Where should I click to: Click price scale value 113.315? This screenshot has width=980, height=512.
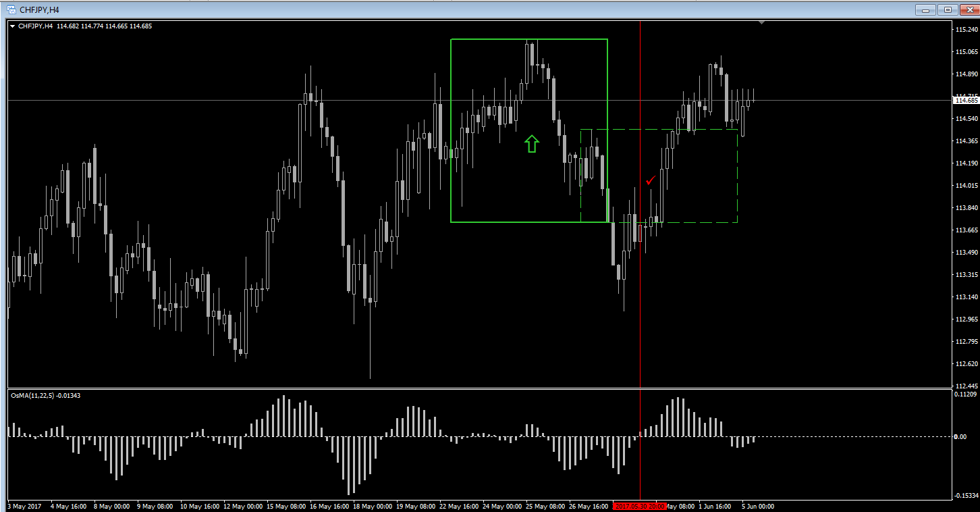967,275
